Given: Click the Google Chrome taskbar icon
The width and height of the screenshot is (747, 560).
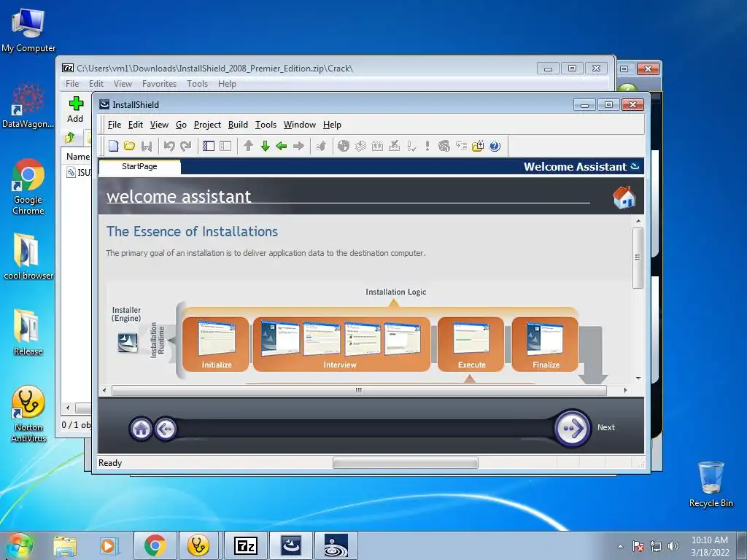Looking at the screenshot, I should (155, 545).
